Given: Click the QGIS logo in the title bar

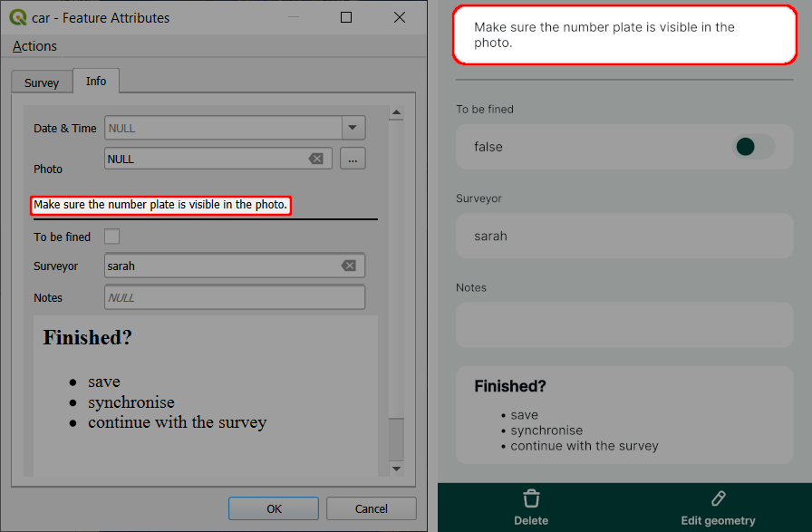Looking at the screenshot, I should click(18, 17).
